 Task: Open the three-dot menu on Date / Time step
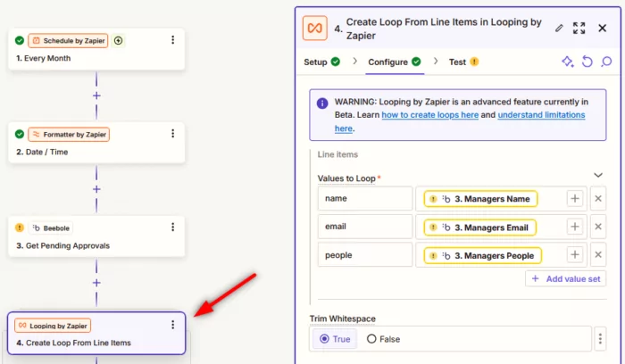pyautogui.click(x=172, y=134)
